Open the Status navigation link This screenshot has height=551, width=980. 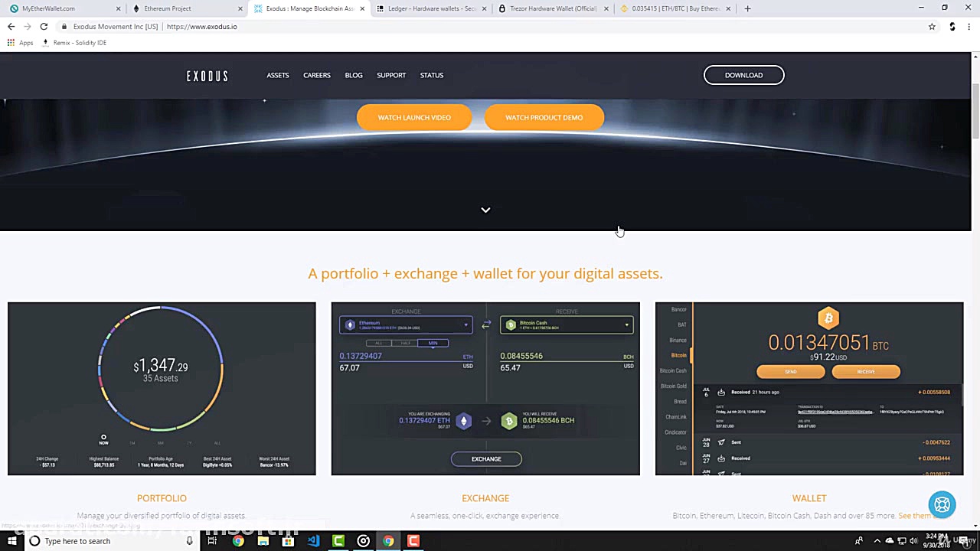point(432,75)
